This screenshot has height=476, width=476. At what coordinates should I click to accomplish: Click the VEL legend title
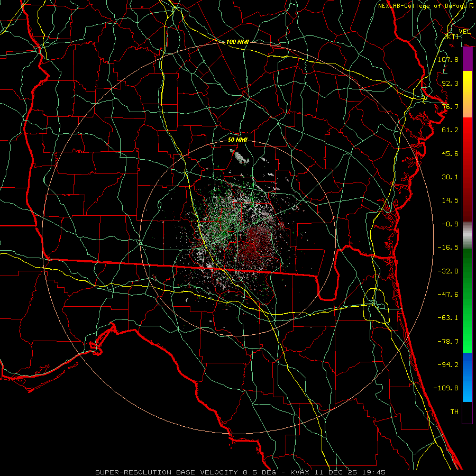(464, 31)
